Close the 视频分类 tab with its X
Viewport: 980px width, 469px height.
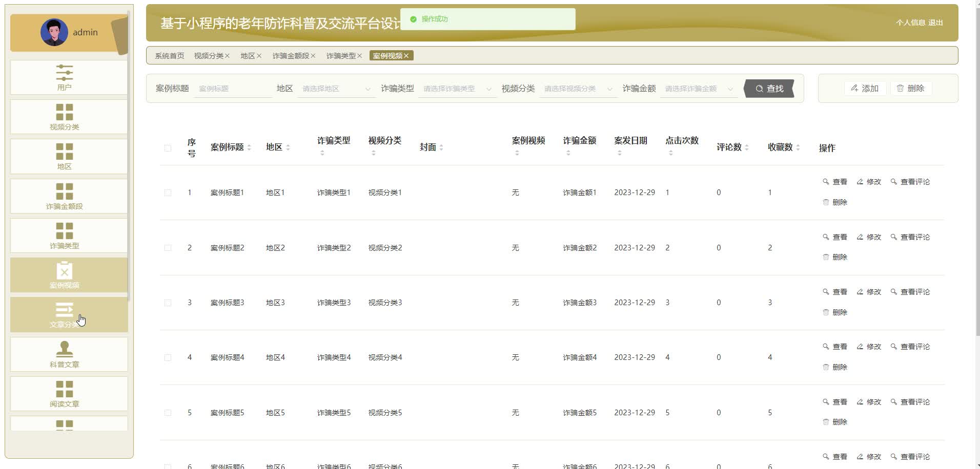[x=227, y=56]
